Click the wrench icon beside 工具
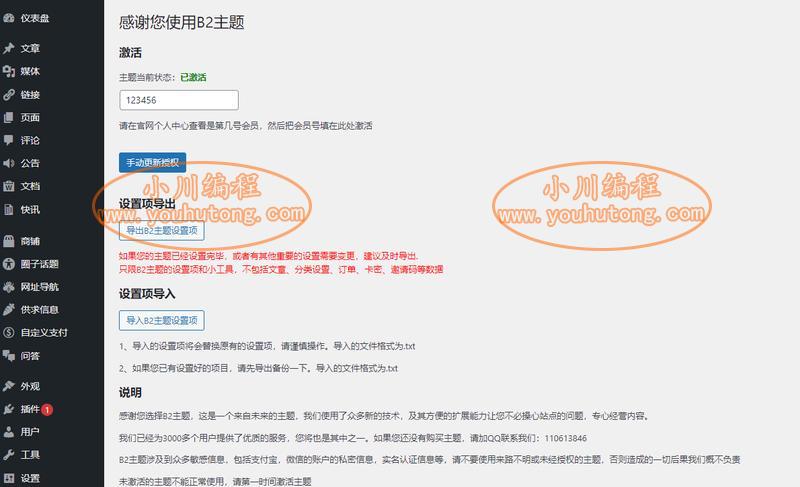The width and height of the screenshot is (800, 487). [x=8, y=455]
